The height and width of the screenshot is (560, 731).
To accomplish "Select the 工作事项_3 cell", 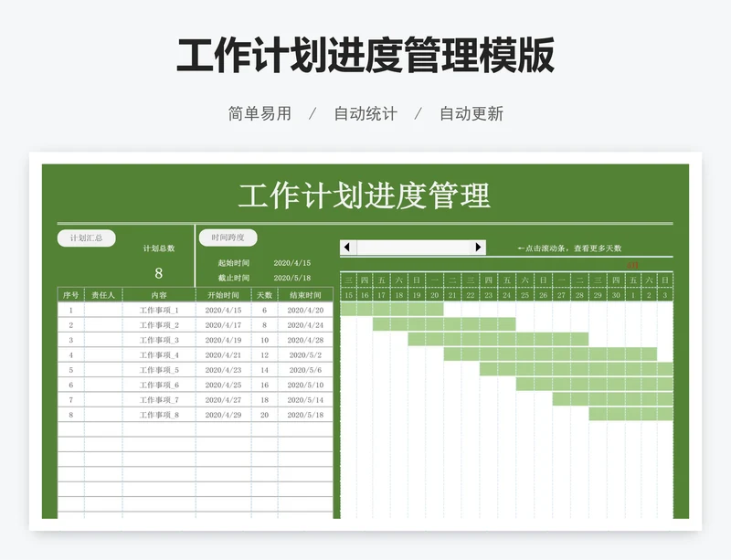I will click(158, 340).
